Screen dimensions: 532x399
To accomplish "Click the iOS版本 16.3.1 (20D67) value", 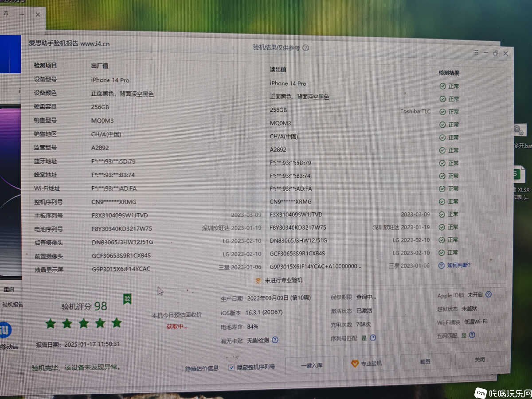I will (x=264, y=313).
